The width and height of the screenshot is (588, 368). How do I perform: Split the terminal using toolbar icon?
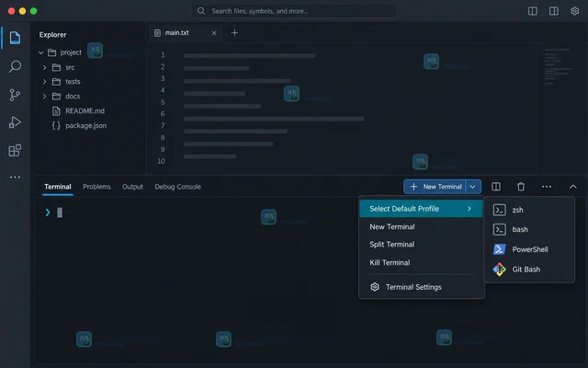coord(496,187)
